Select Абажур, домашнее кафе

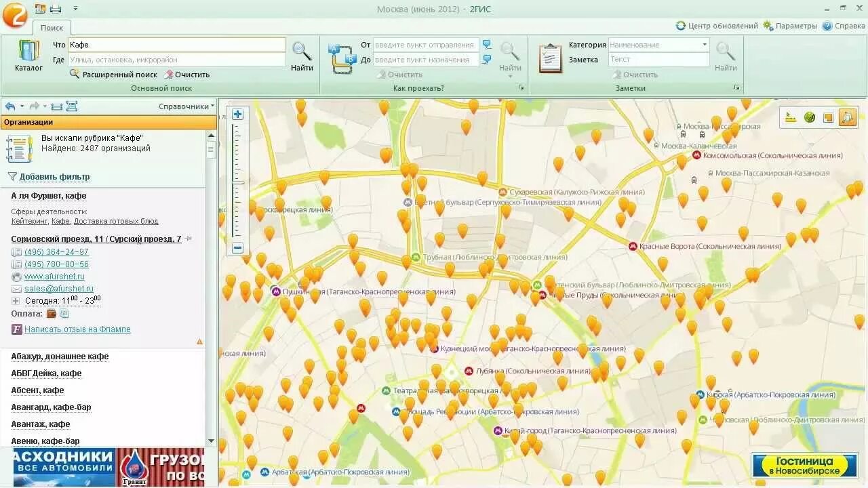tap(60, 357)
